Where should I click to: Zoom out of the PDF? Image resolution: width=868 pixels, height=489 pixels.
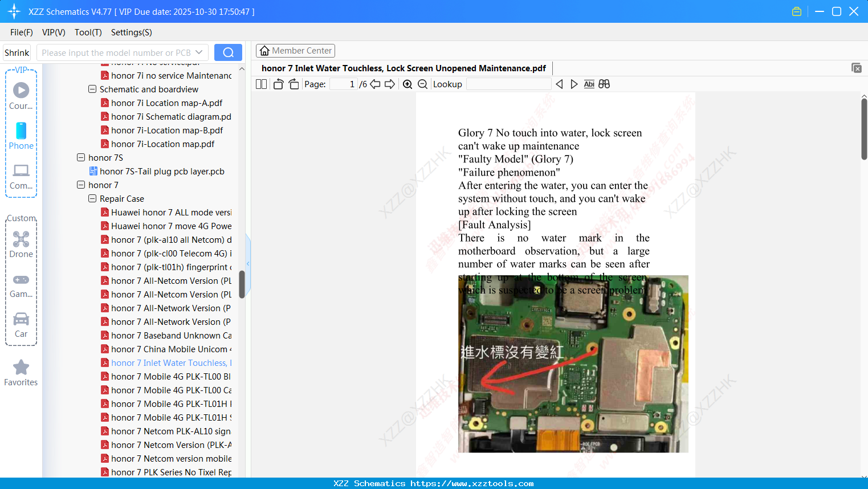click(x=422, y=84)
